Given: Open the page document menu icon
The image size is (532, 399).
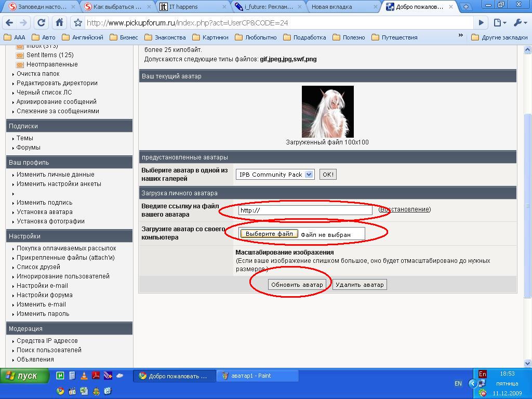Looking at the screenshot, I should point(499,23).
